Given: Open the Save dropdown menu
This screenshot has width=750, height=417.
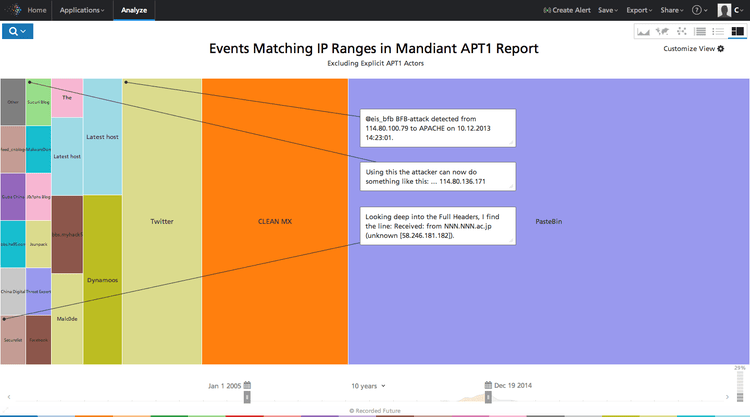Looking at the screenshot, I should [607, 10].
